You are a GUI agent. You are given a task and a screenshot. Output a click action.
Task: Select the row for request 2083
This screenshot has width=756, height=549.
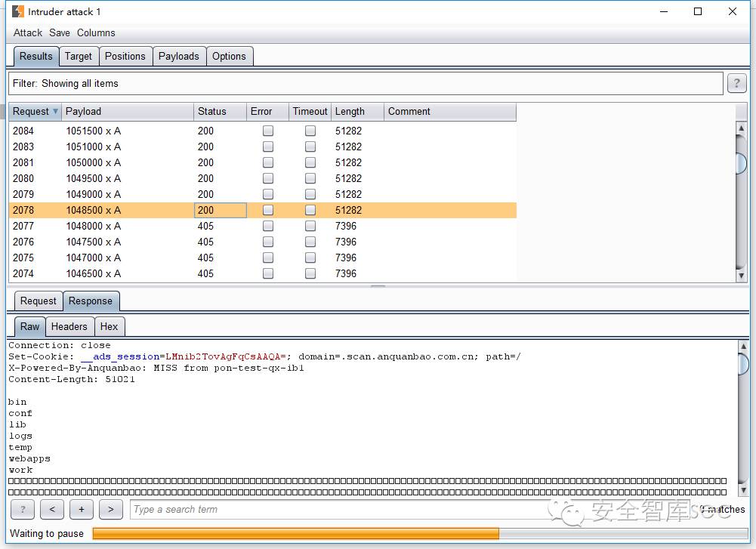tap(262, 147)
